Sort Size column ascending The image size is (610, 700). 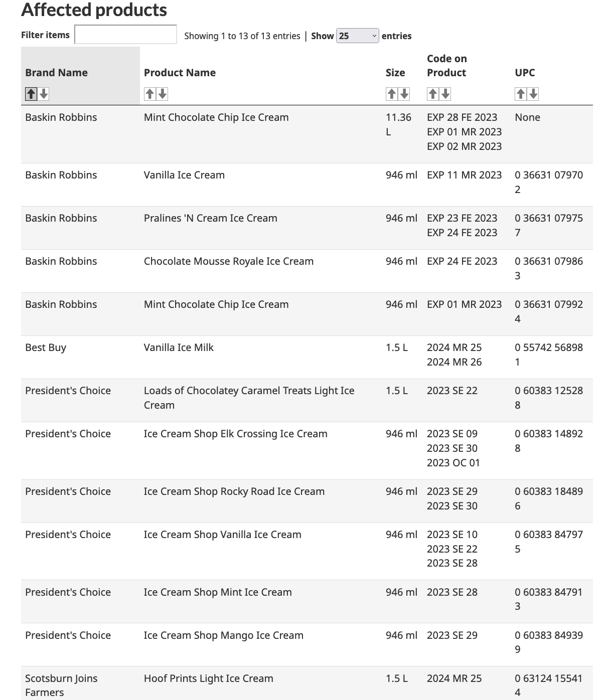click(x=391, y=94)
